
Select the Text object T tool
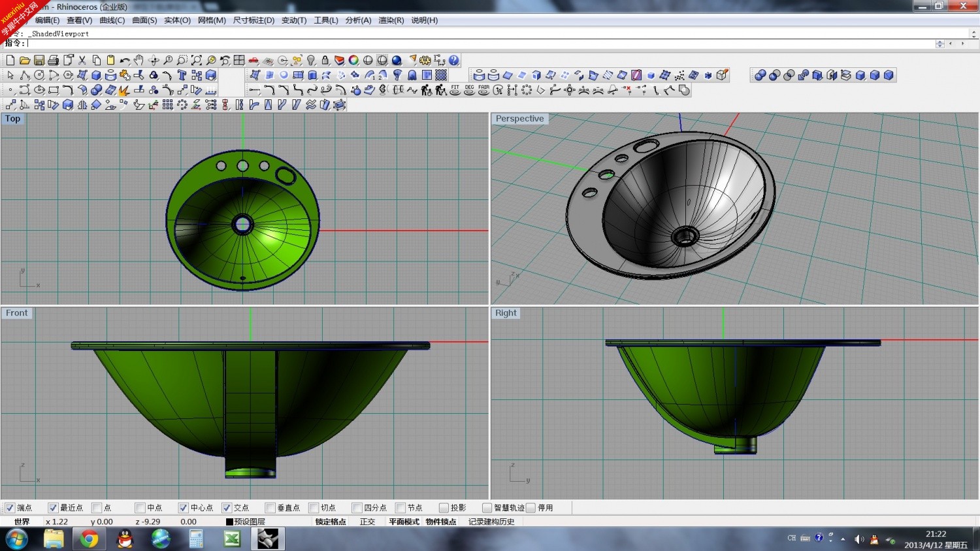point(182,75)
